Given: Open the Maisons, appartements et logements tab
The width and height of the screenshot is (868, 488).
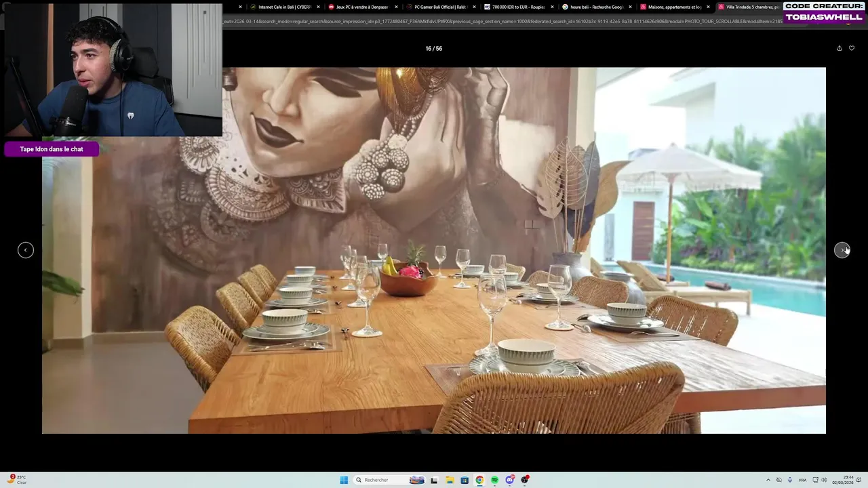Looking at the screenshot, I should 674,7.
